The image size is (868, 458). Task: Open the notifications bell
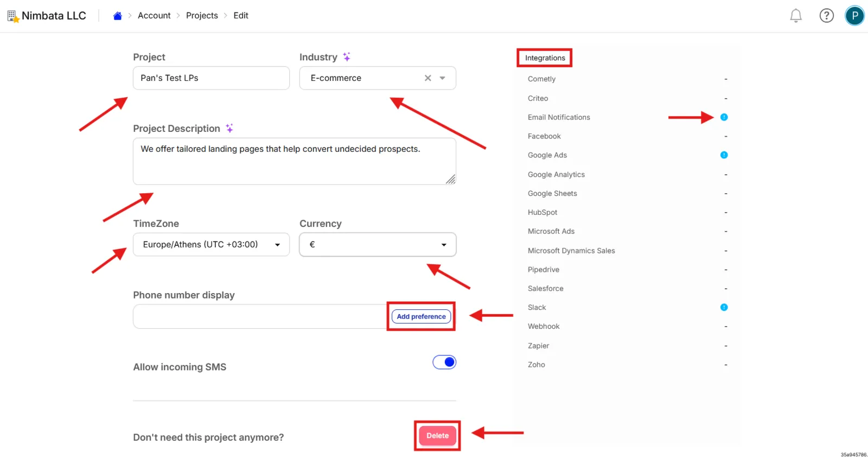click(x=796, y=16)
